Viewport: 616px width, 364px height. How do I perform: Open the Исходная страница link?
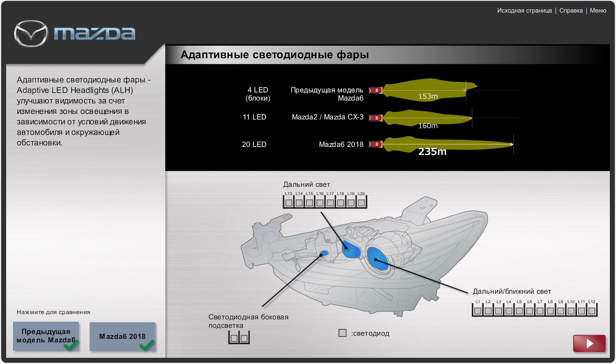pos(524,11)
